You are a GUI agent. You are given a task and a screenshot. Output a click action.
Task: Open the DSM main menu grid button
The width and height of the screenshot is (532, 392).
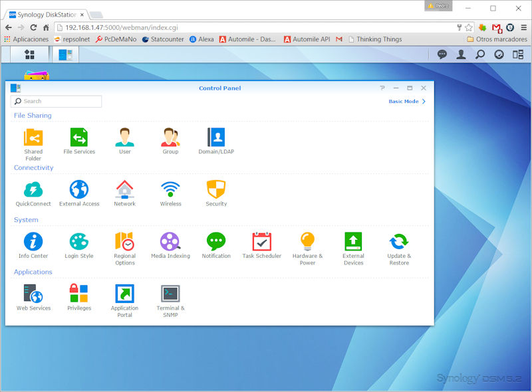coord(30,54)
